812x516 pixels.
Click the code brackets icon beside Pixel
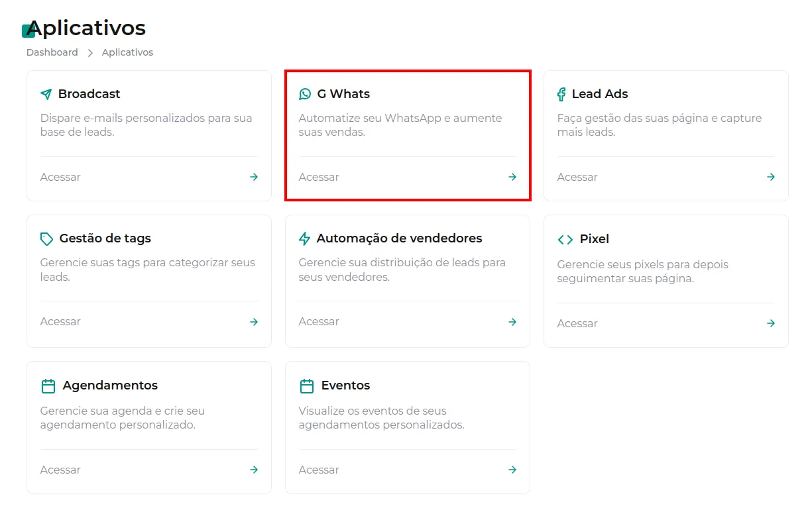[x=565, y=239]
